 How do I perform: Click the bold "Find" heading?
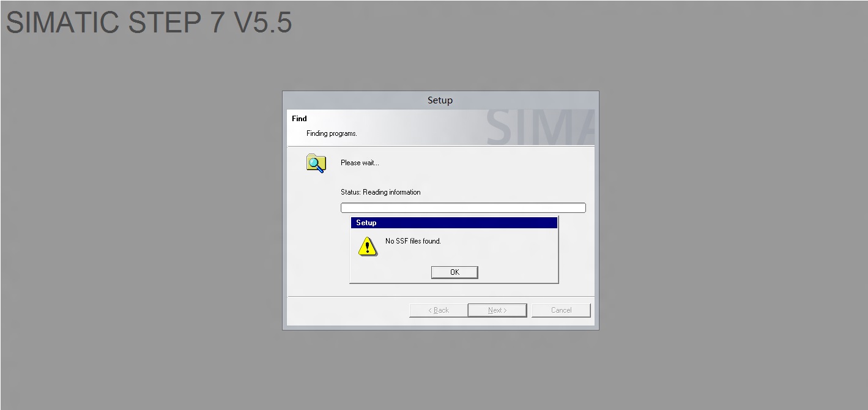(299, 119)
